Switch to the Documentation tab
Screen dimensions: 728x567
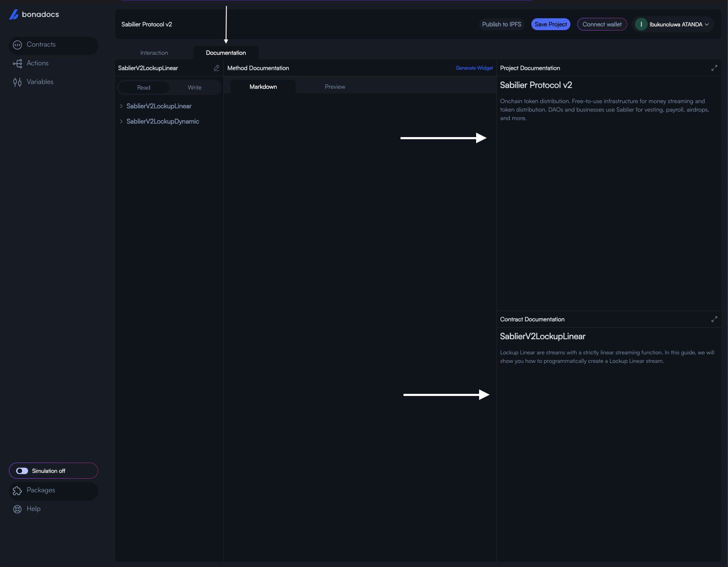[x=226, y=53]
